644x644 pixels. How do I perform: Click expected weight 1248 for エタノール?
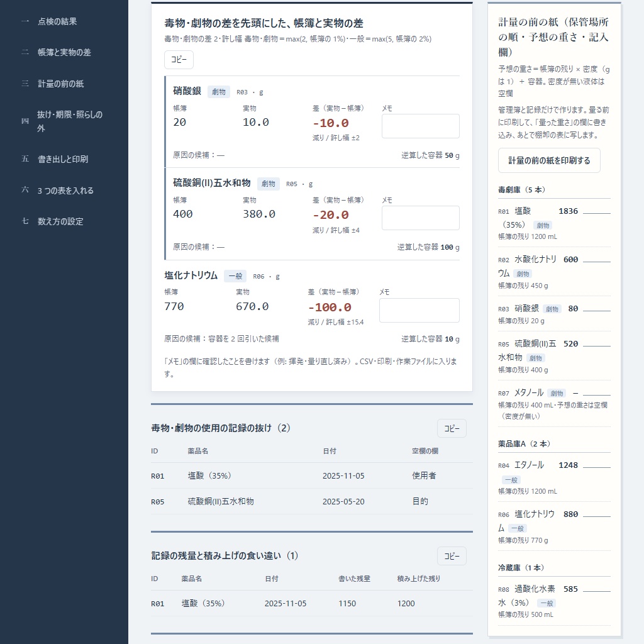tap(568, 465)
